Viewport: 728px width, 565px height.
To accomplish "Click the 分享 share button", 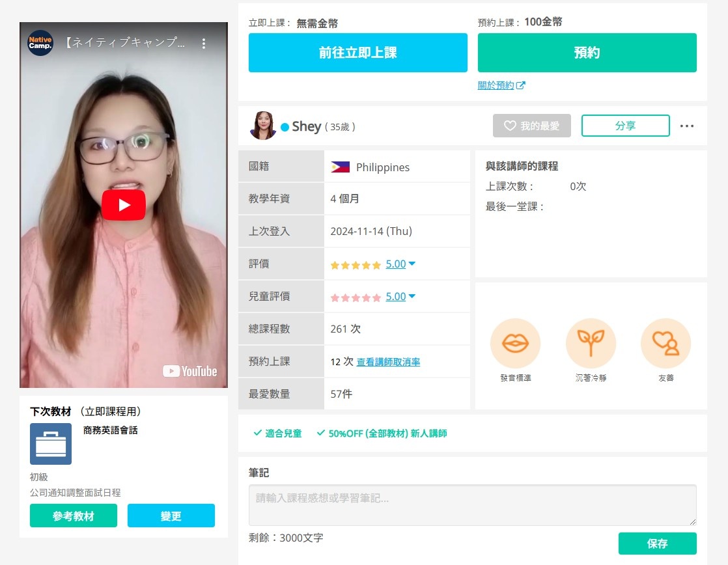I will click(x=625, y=126).
